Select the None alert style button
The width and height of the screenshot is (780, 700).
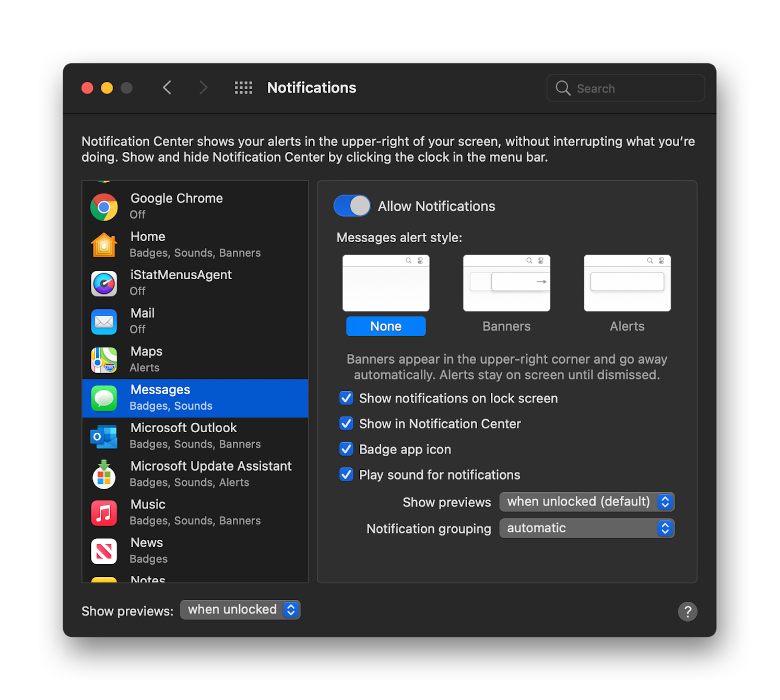tap(386, 326)
